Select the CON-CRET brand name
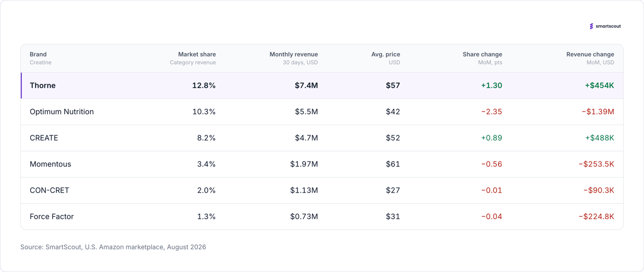The width and height of the screenshot is (644, 272). 49,190
